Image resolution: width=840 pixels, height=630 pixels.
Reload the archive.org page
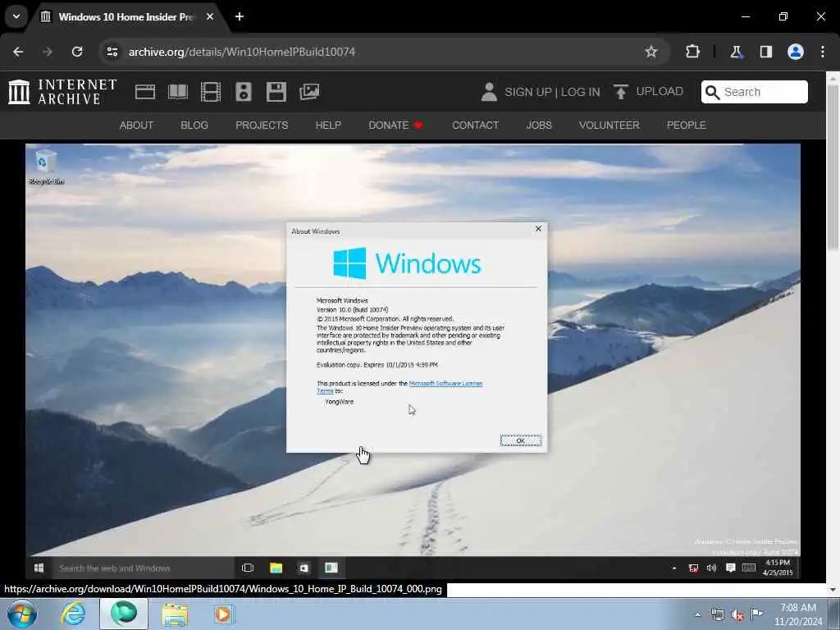tap(77, 52)
